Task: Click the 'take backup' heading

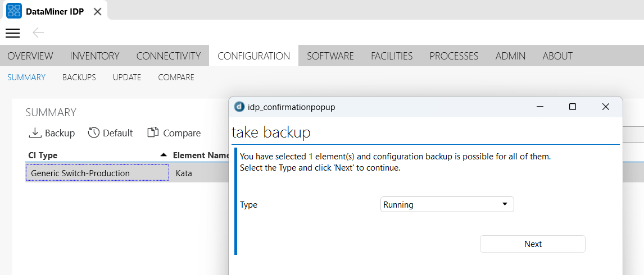Action: click(271, 132)
